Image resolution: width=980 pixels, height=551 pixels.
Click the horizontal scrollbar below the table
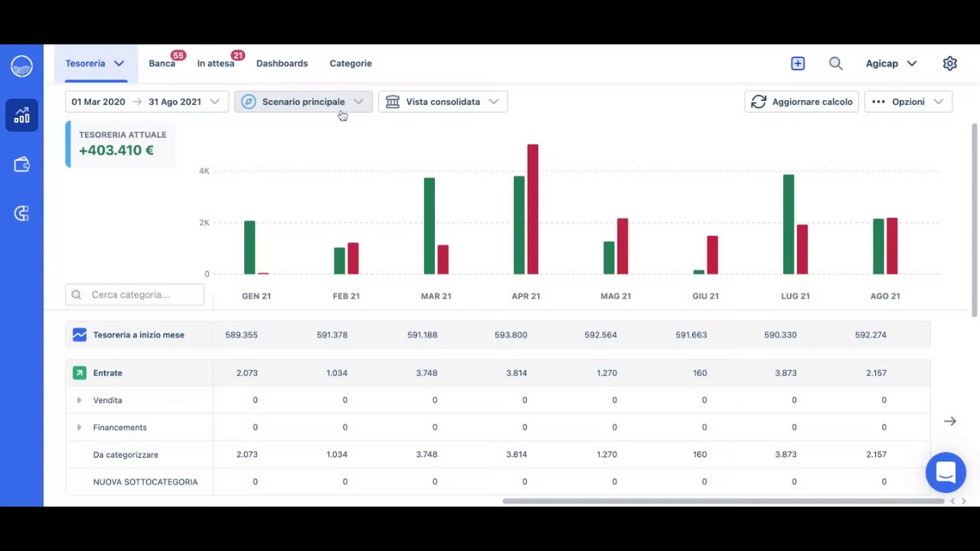coord(723,501)
